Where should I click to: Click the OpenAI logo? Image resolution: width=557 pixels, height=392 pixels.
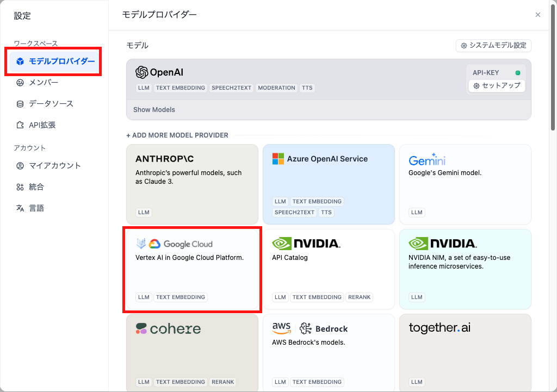tap(159, 72)
